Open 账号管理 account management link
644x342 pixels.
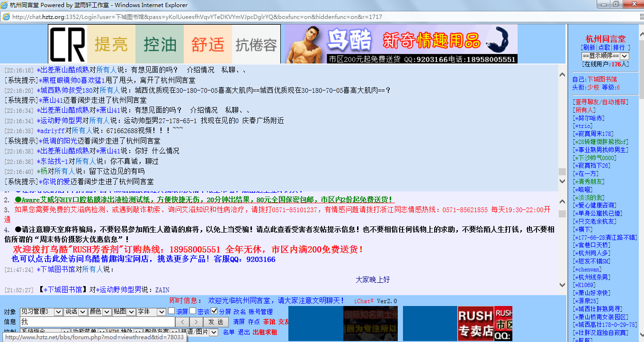260,312
